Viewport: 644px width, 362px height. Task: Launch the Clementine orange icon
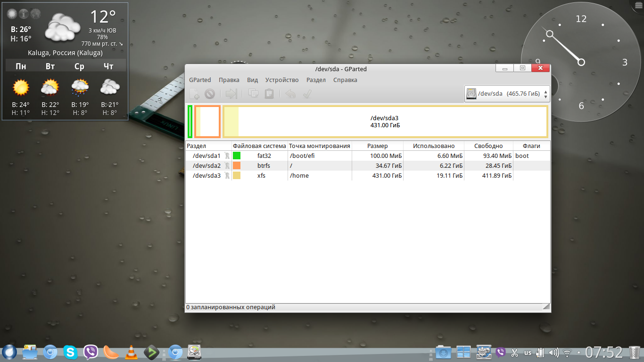click(111, 352)
